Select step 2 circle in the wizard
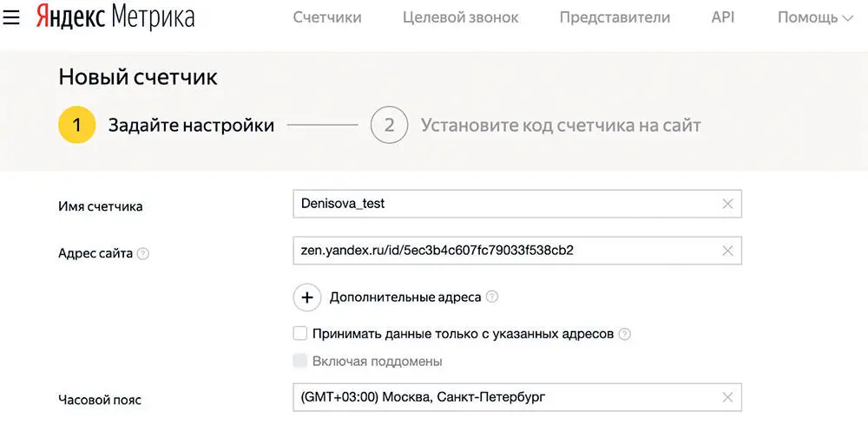This screenshot has height=437, width=868. tap(389, 126)
